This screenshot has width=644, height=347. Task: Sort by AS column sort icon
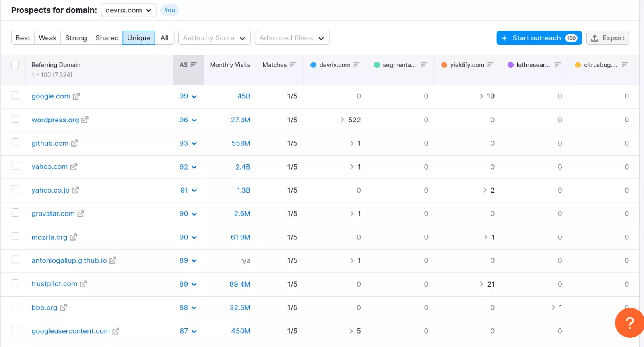click(x=194, y=65)
